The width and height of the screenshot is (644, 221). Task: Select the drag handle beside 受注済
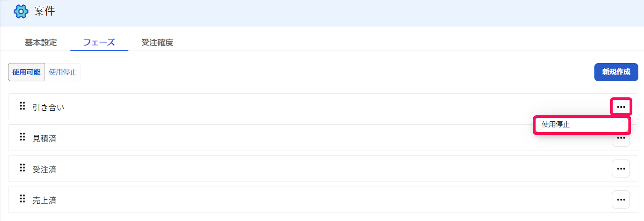click(23, 168)
